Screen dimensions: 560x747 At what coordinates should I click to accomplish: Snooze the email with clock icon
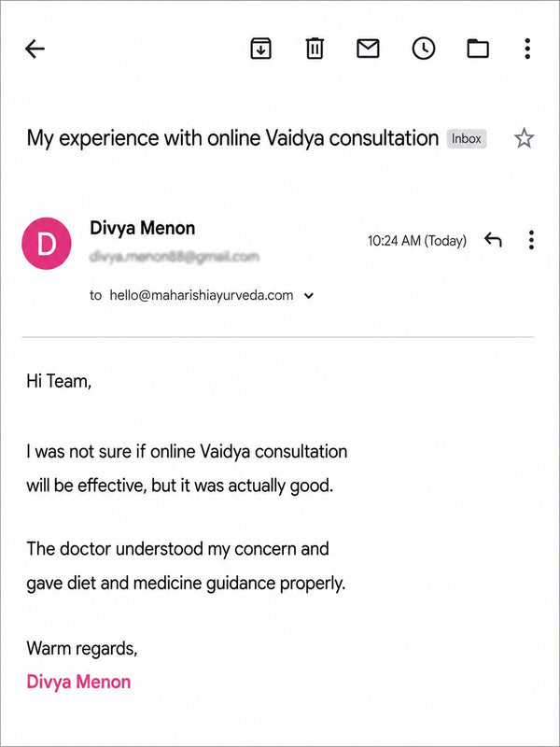[424, 49]
